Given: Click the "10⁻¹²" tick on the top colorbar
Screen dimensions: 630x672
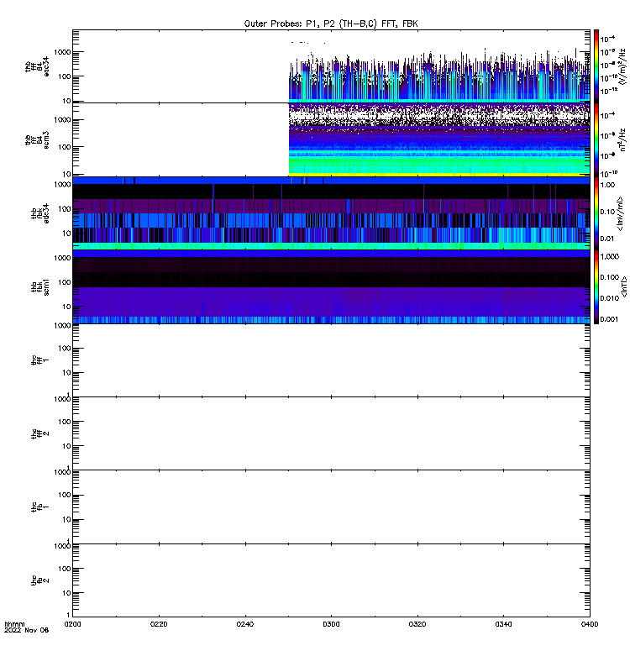Looking at the screenshot, I should [608, 91].
